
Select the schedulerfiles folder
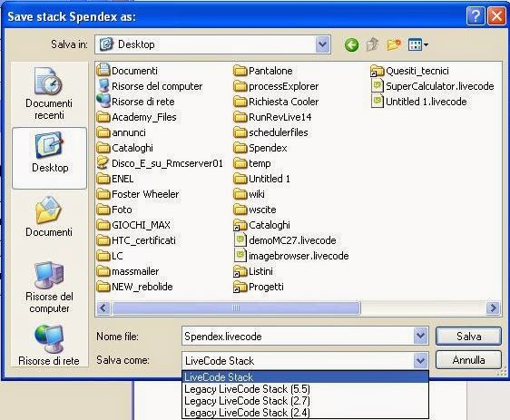coord(271,132)
